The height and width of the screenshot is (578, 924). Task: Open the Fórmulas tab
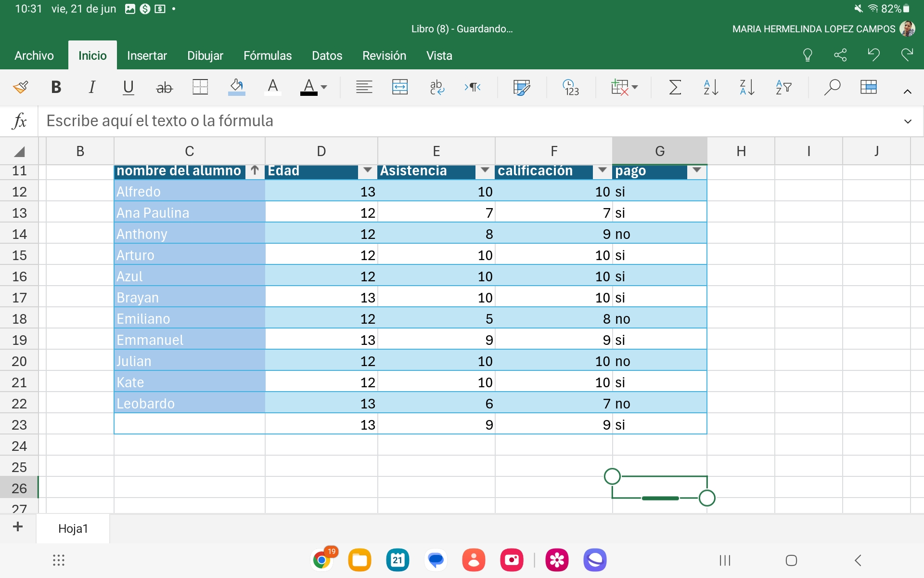pos(267,56)
